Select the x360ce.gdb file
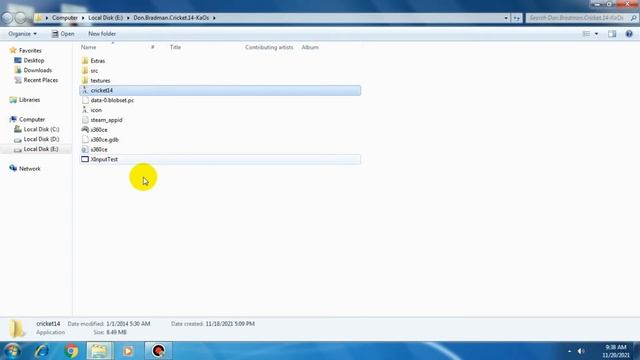640x360 pixels. point(104,140)
